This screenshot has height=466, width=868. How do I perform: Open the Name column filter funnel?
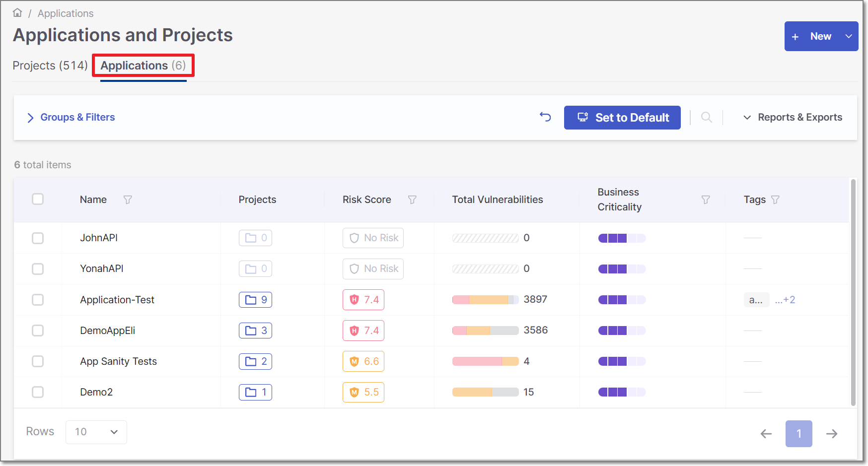coord(128,200)
